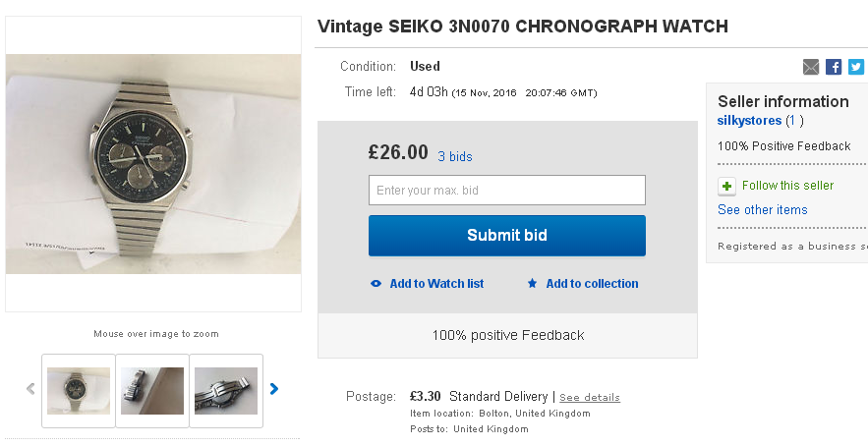Share listing on Facebook icon
Screen dimensions: 868x446
pos(834,67)
